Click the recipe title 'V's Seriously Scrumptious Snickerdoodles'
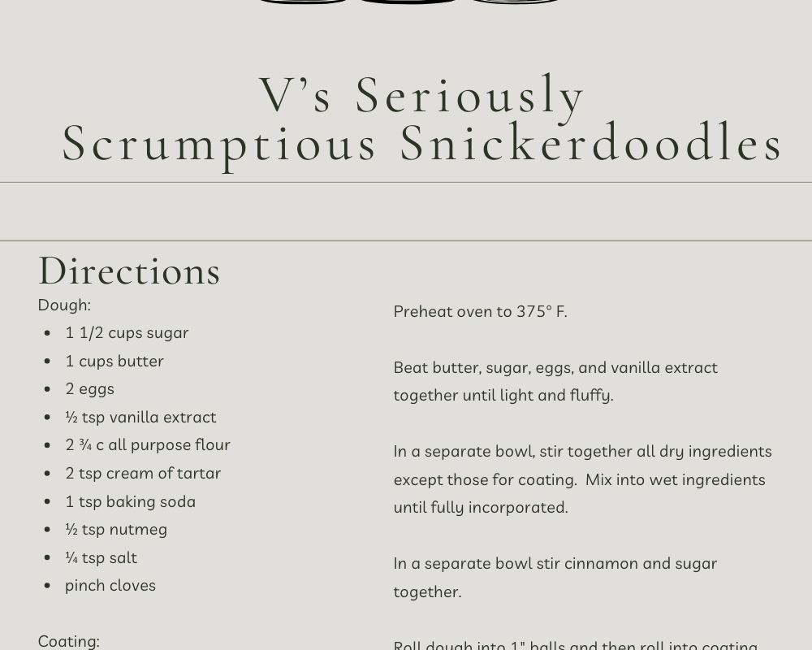Image resolution: width=812 pixels, height=650 pixels. (422, 119)
